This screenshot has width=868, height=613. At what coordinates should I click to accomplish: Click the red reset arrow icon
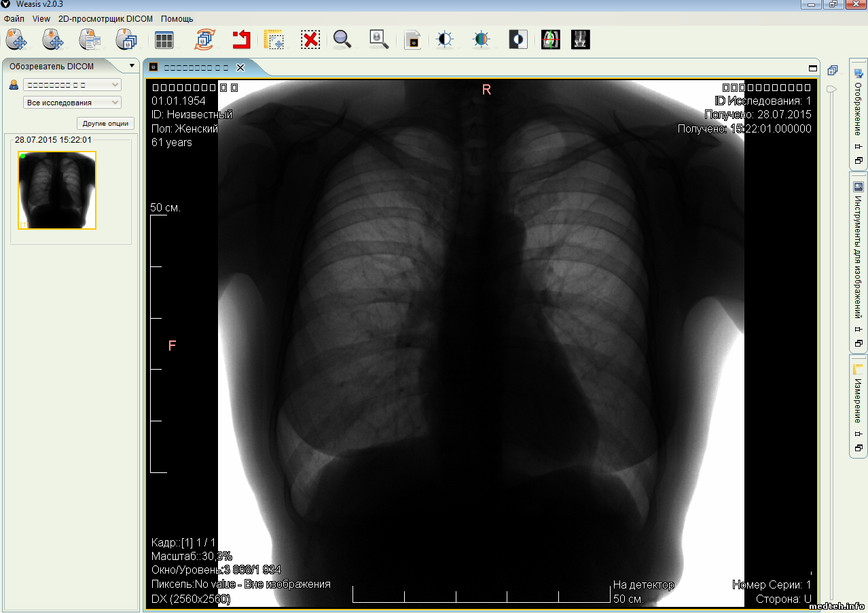(241, 40)
